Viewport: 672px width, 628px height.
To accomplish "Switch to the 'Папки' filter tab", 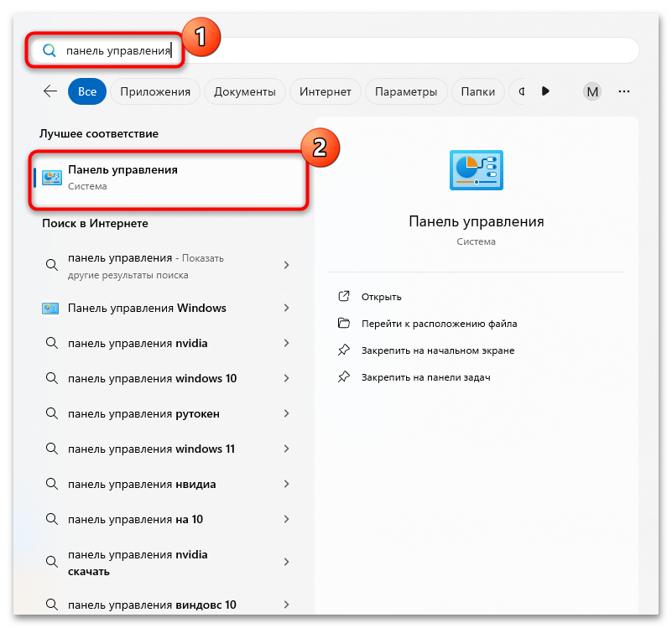I will click(478, 91).
